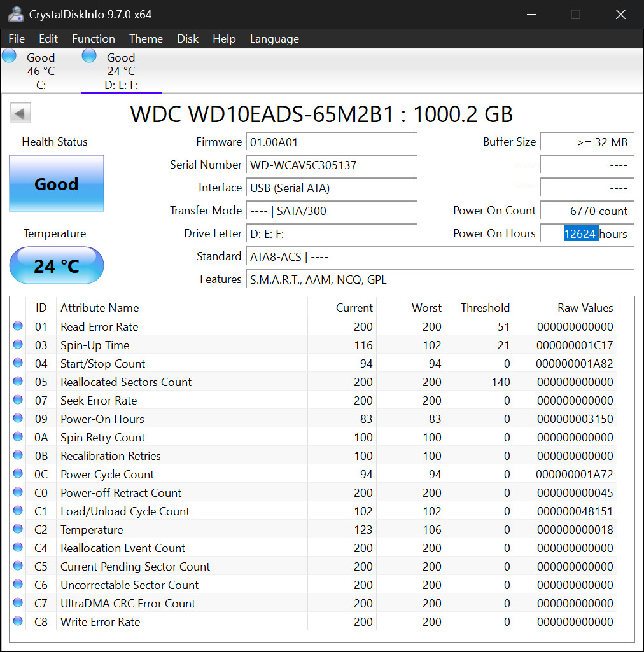Open the Disk menu

click(188, 39)
